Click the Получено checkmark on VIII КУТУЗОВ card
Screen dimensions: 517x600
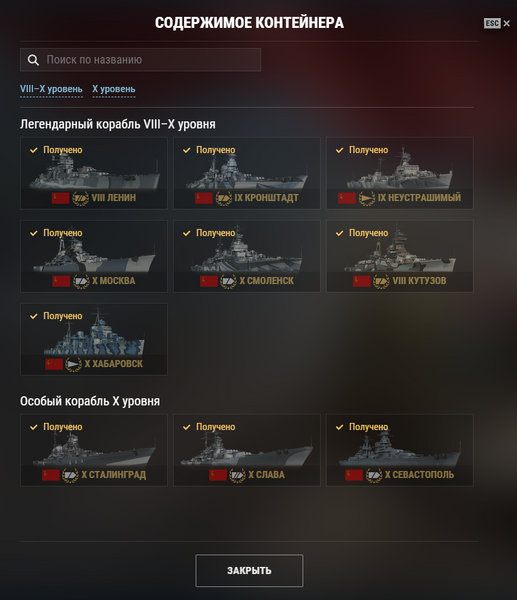(339, 233)
